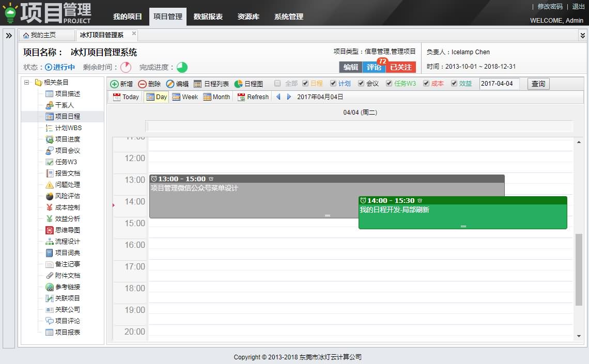Click 修改密码 link

550,6
